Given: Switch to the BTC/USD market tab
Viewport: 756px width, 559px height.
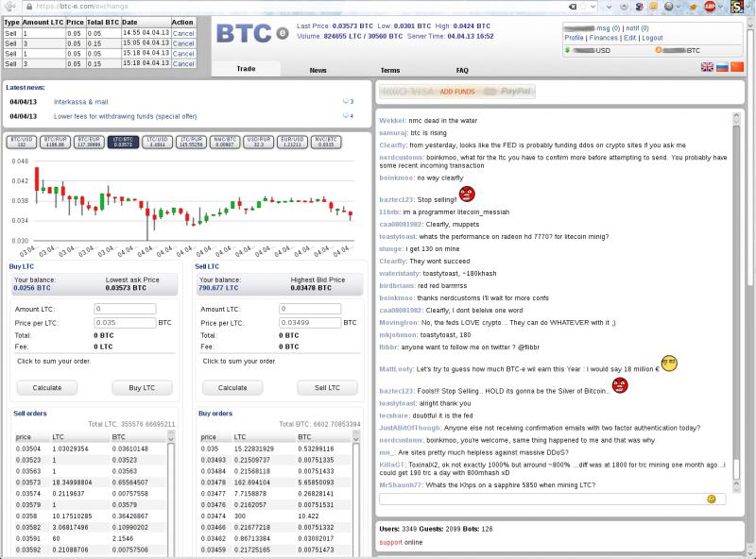Looking at the screenshot, I should (22, 144).
